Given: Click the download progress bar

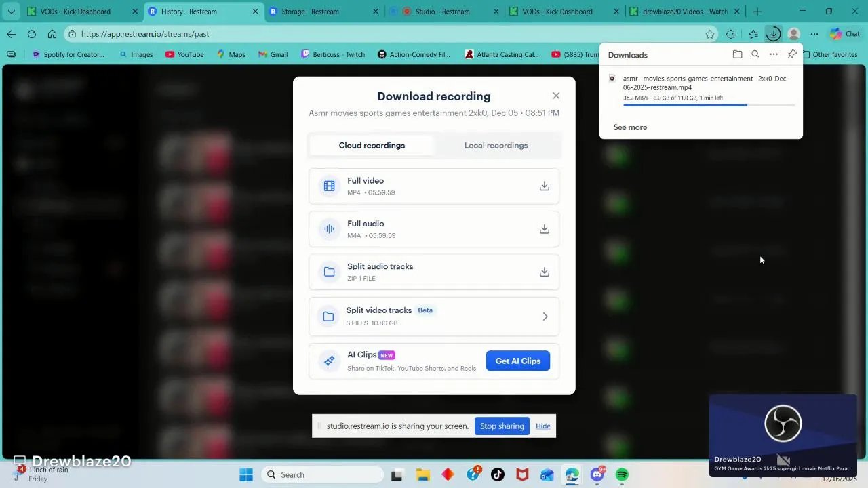Looking at the screenshot, I should coord(709,105).
